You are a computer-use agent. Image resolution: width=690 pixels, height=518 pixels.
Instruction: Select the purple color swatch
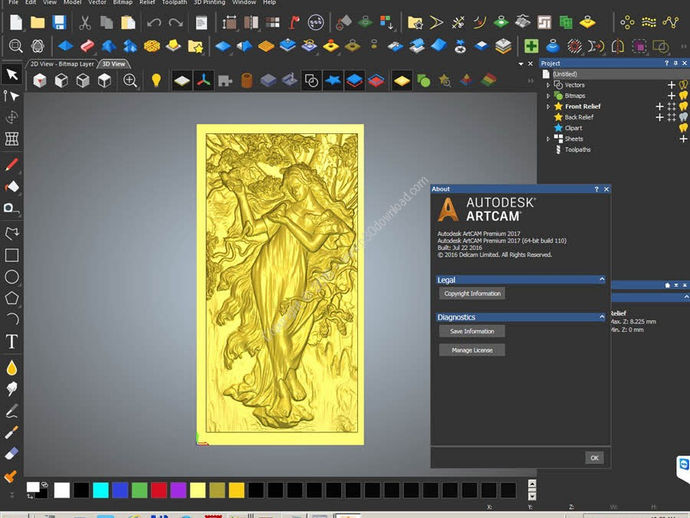[x=178, y=490]
